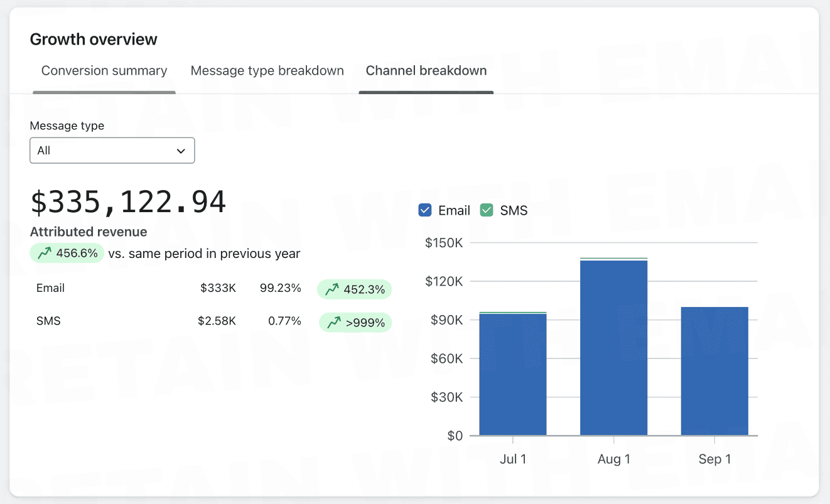Click the 452.3% Email growth badge

click(354, 289)
